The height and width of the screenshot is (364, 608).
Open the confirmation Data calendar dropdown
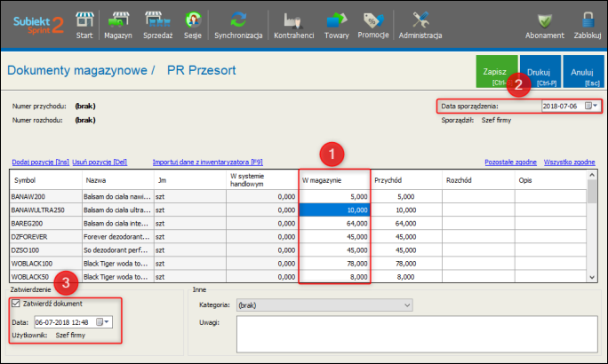(108, 321)
